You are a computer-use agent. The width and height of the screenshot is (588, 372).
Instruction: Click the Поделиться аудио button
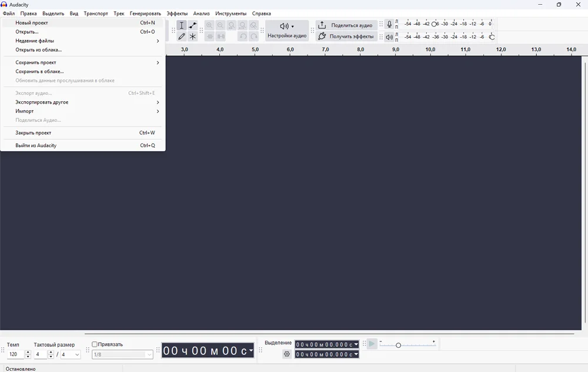[x=346, y=25]
